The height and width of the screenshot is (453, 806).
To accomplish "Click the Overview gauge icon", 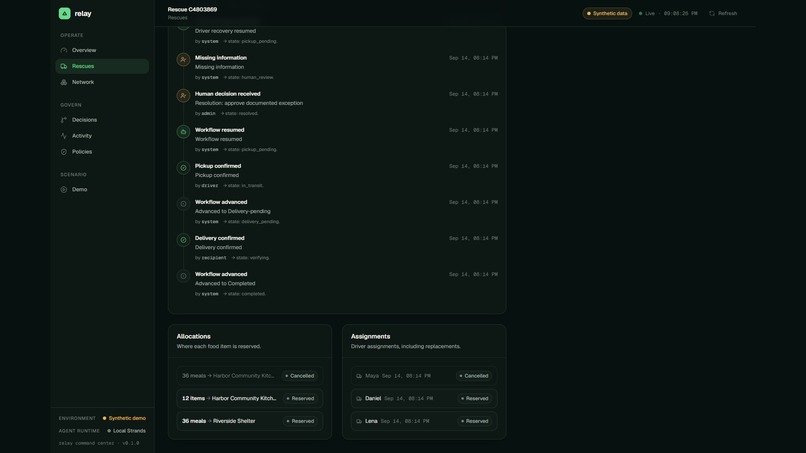I will point(64,50).
